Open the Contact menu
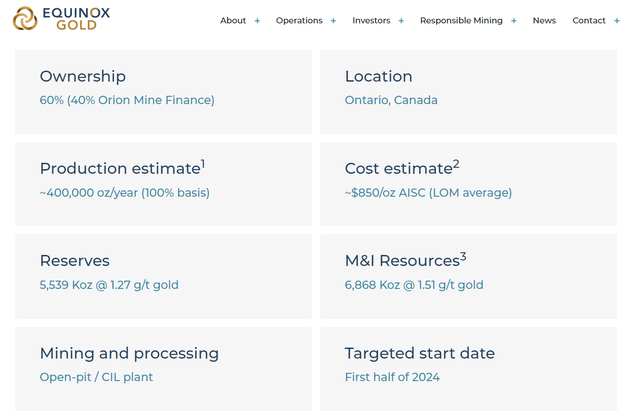The height and width of the screenshot is (415, 640). point(588,21)
